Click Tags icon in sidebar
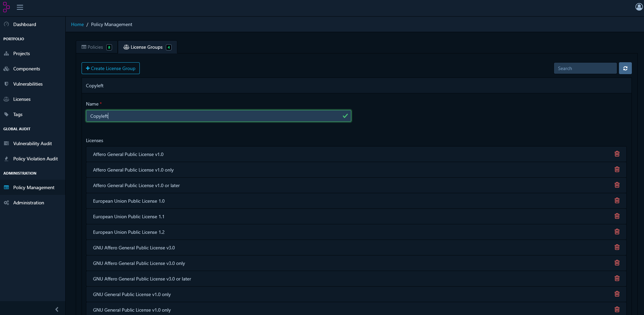 coord(6,114)
